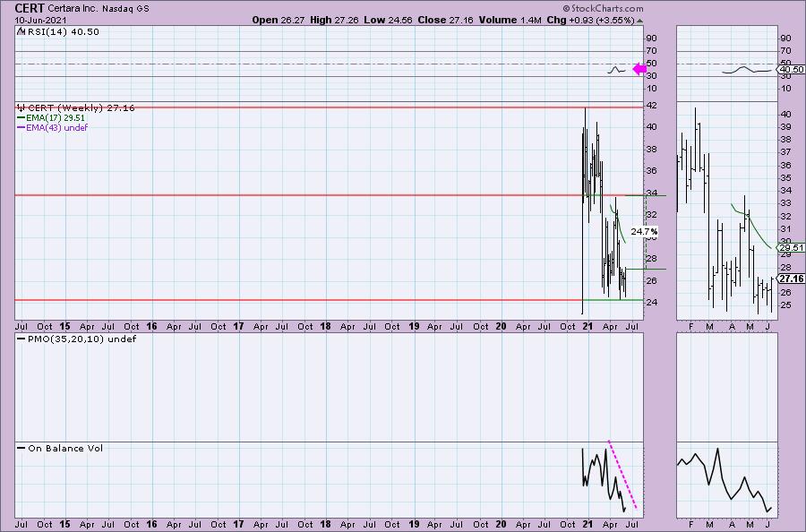Open the StockCharts.com copyright text
This screenshot has width=806, height=532.
tap(603, 8)
